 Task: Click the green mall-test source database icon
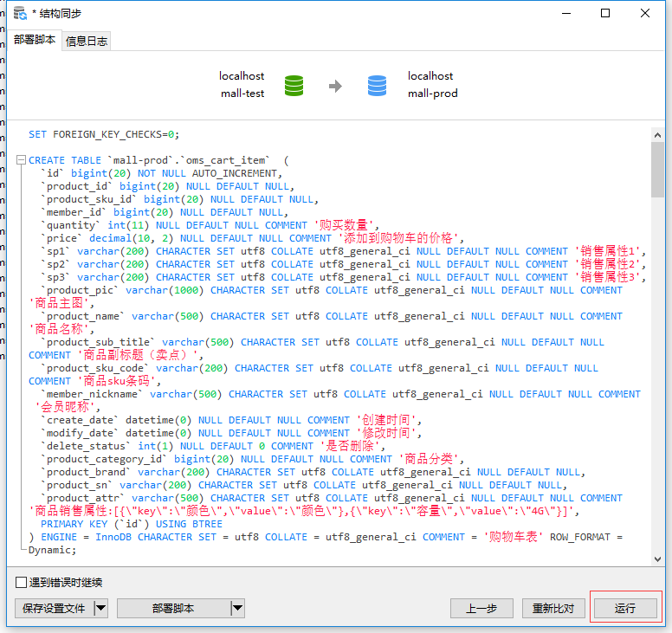pyautogui.click(x=294, y=86)
